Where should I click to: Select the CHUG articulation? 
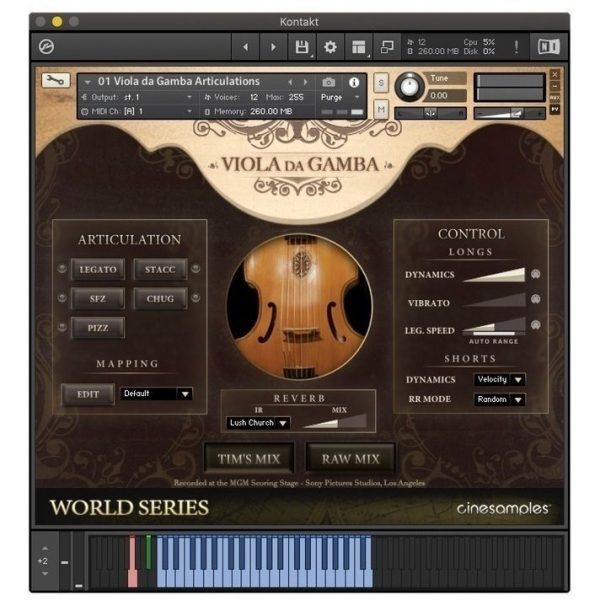click(160, 298)
